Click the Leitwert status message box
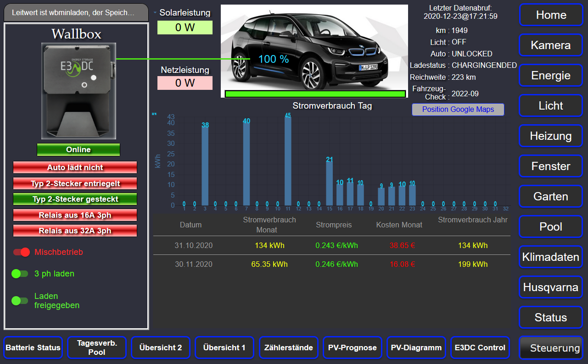This screenshot has height=364, width=588. click(x=76, y=12)
